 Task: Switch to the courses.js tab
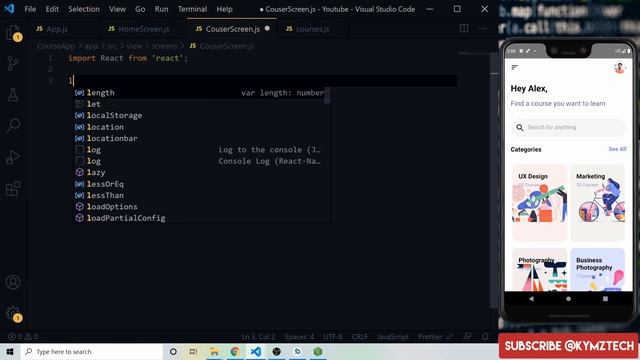pyautogui.click(x=312, y=29)
